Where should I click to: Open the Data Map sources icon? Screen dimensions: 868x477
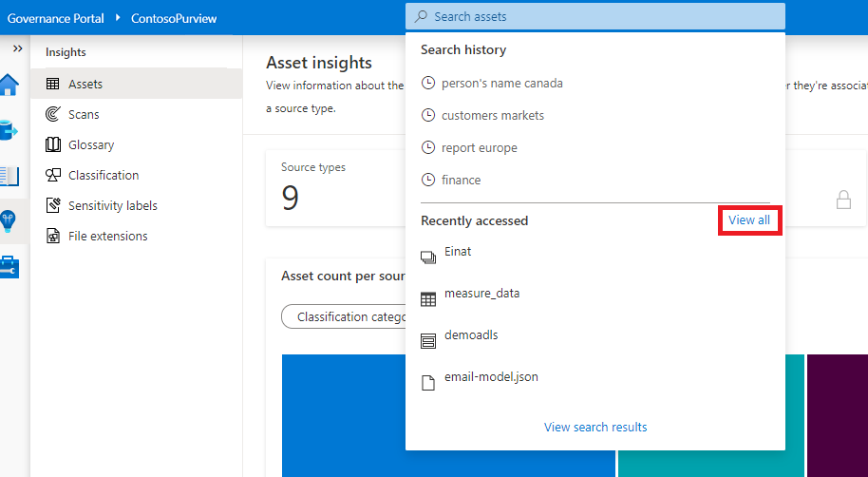9,129
